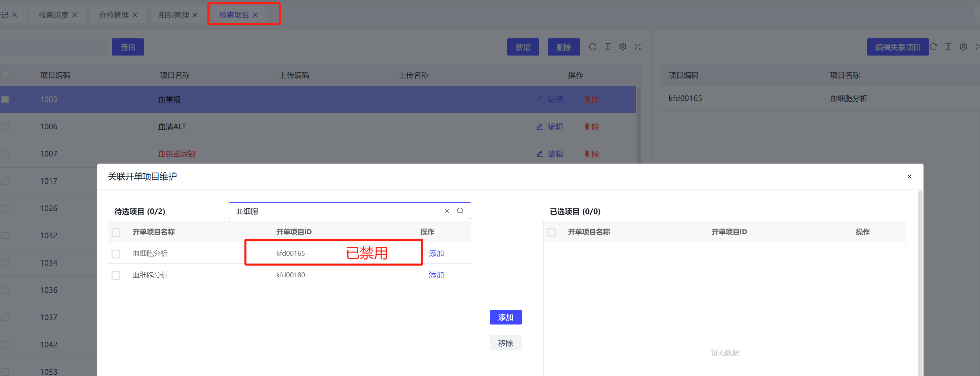This screenshot has height=376, width=980.
Task: Open row density icon of right table
Action: click(948, 47)
